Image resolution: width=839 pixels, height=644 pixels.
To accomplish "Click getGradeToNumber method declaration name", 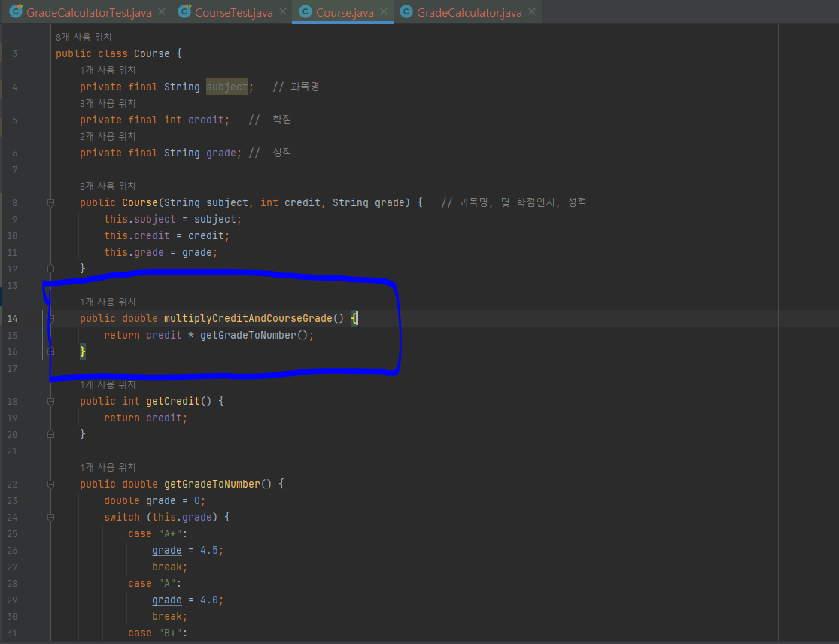I will pos(212,484).
